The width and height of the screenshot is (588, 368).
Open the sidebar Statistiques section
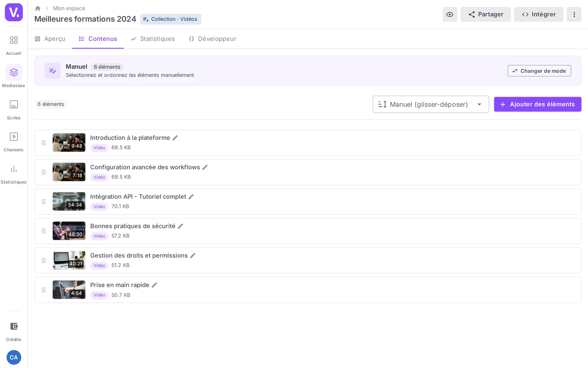[14, 174]
